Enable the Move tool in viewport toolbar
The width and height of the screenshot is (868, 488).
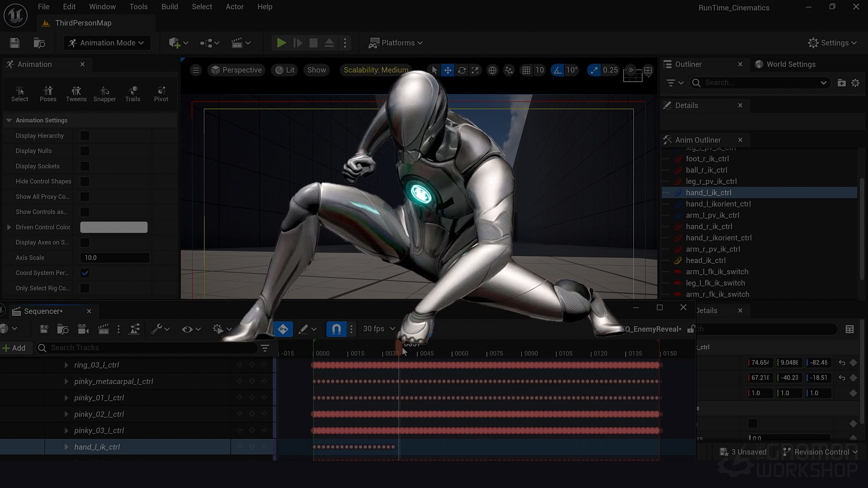click(x=447, y=70)
